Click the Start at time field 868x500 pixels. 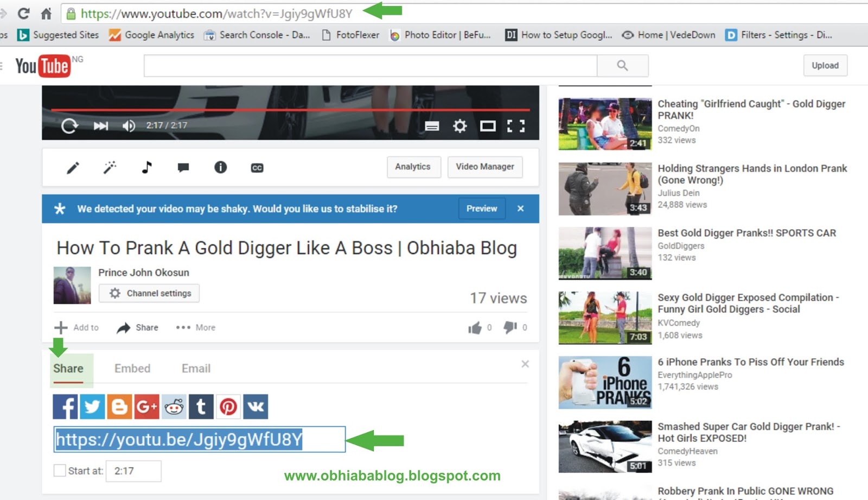point(133,471)
